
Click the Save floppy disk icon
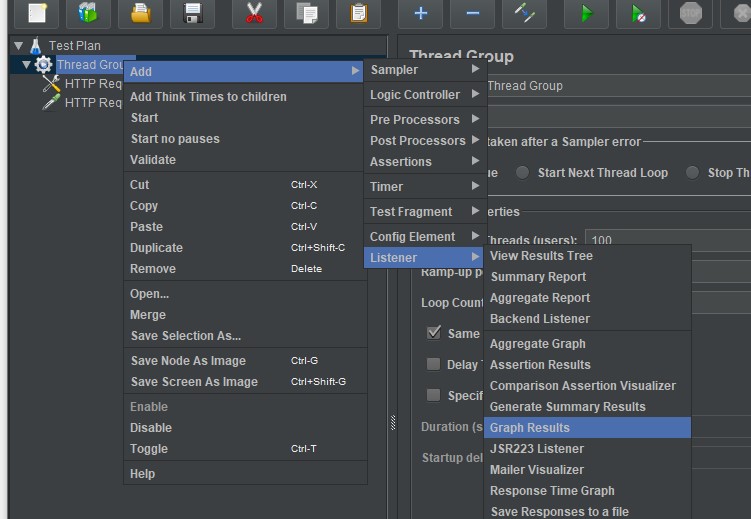tap(193, 13)
